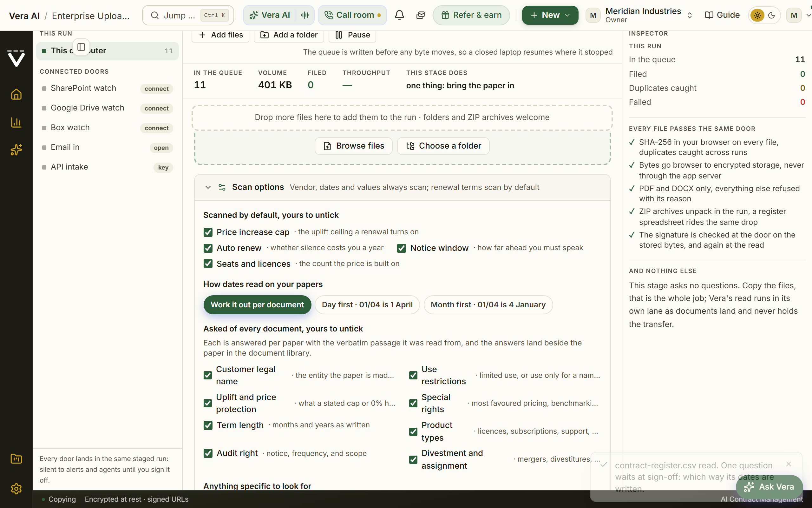The width and height of the screenshot is (812, 508).
Task: Open the Home icon in left sidebar
Action: [16, 94]
